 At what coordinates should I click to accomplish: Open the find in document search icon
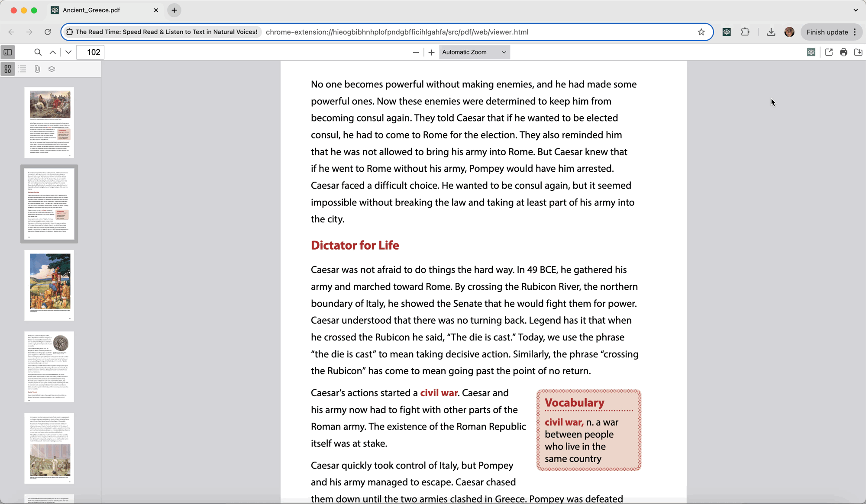[x=38, y=52]
